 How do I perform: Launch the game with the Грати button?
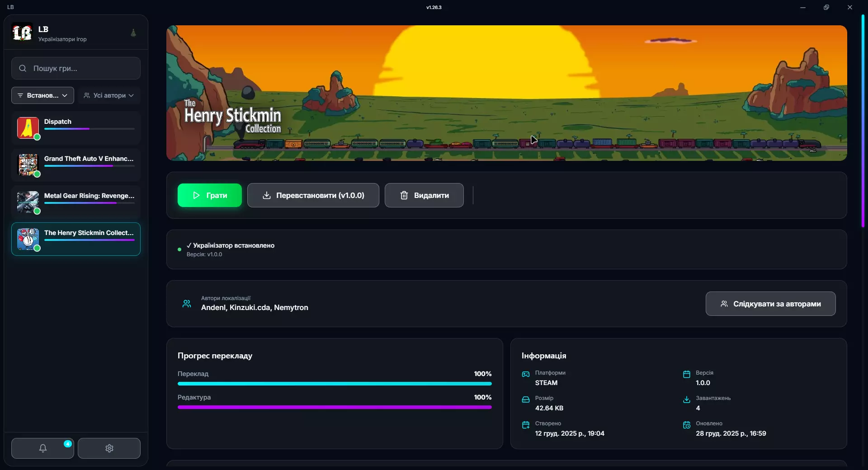point(210,195)
